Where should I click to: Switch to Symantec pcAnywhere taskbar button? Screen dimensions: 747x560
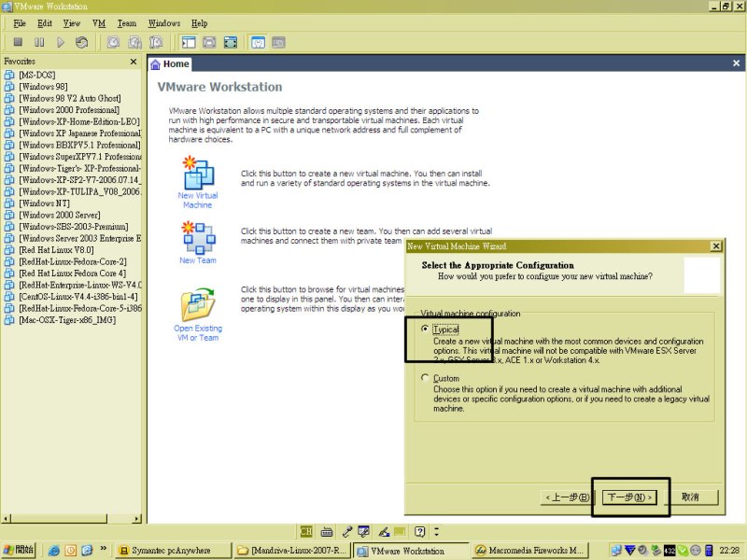pyautogui.click(x=174, y=551)
